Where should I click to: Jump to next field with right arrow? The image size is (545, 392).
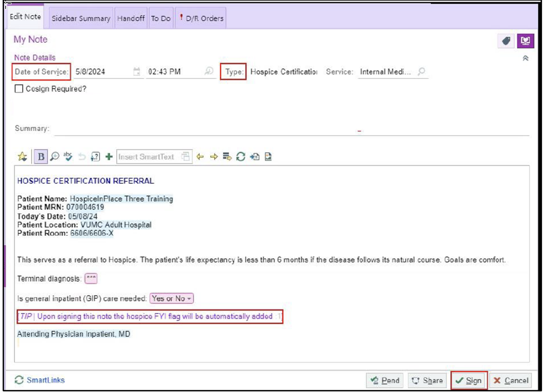click(x=214, y=156)
